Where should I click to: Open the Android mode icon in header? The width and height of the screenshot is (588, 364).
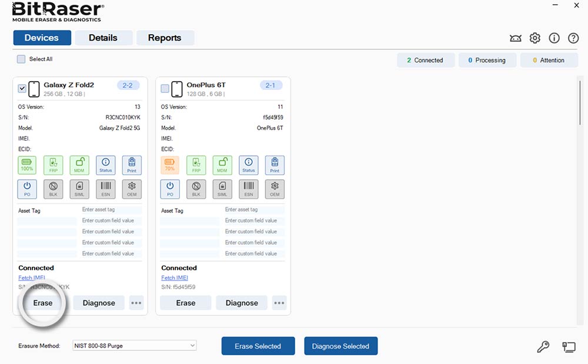[516, 38]
